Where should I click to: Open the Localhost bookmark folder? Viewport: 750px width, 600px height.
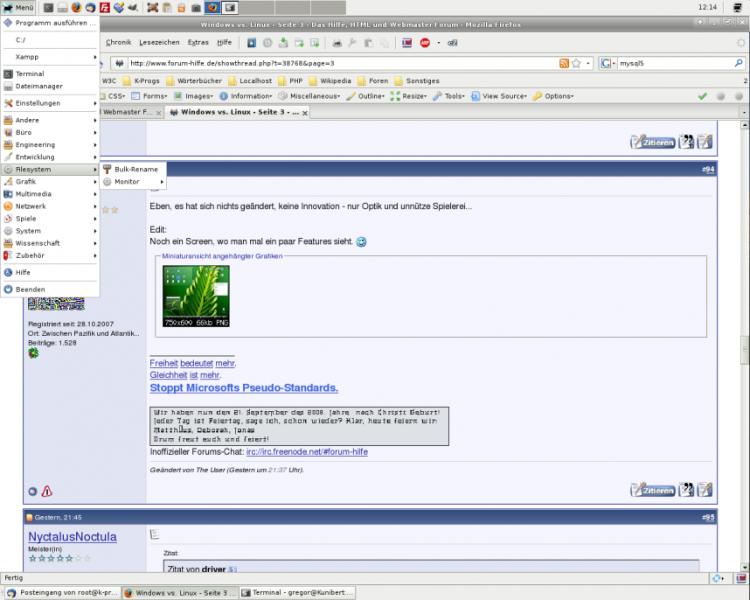(251, 80)
